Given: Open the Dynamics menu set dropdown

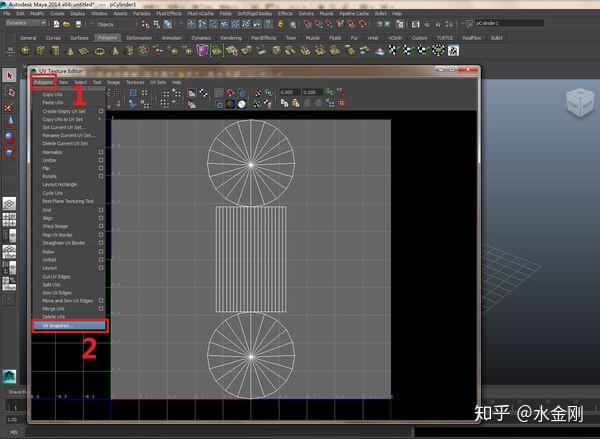Looking at the screenshot, I should (25, 23).
